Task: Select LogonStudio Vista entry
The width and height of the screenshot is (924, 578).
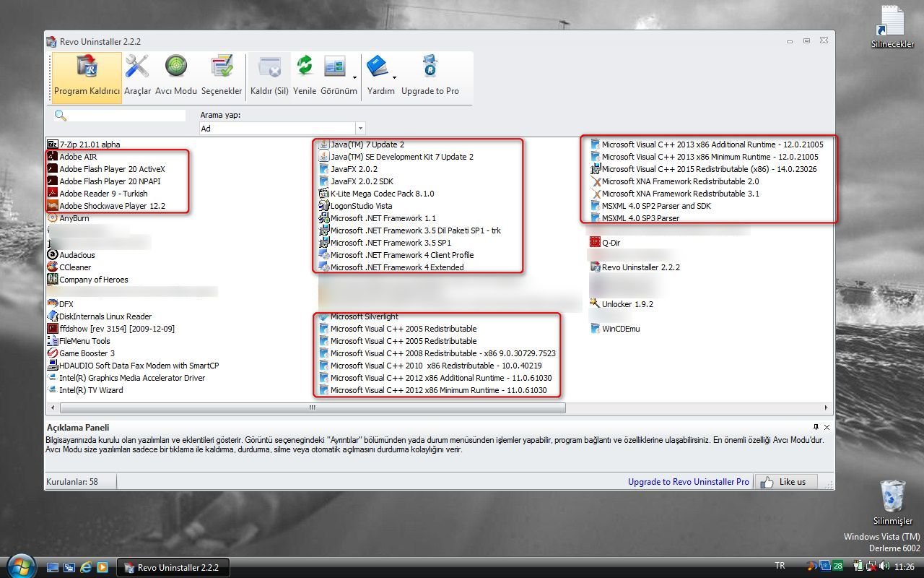Action: 355,206
